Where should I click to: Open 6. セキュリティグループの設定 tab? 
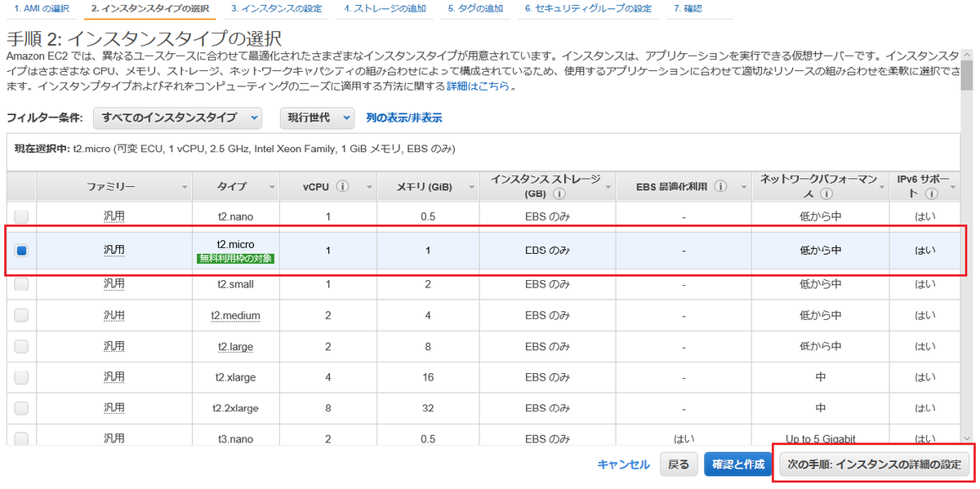click(588, 8)
